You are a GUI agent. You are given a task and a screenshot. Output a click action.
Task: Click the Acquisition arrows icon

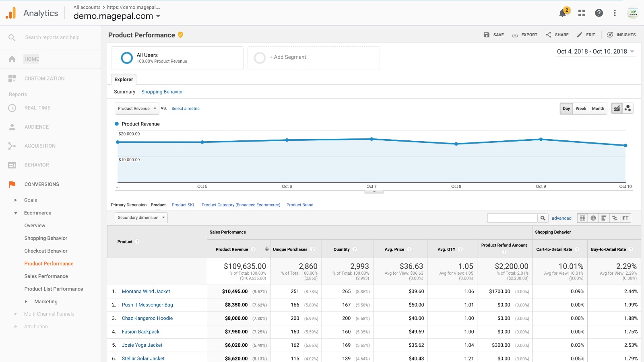(x=12, y=146)
